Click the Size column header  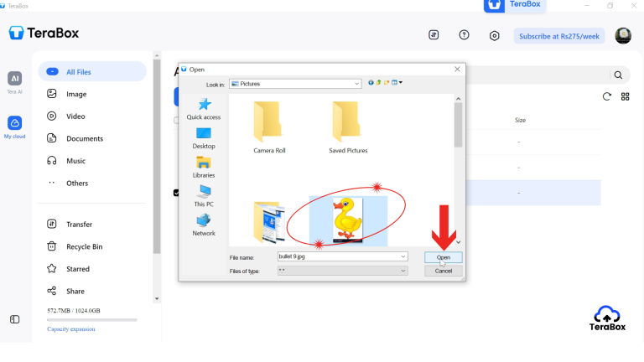pyautogui.click(x=520, y=121)
